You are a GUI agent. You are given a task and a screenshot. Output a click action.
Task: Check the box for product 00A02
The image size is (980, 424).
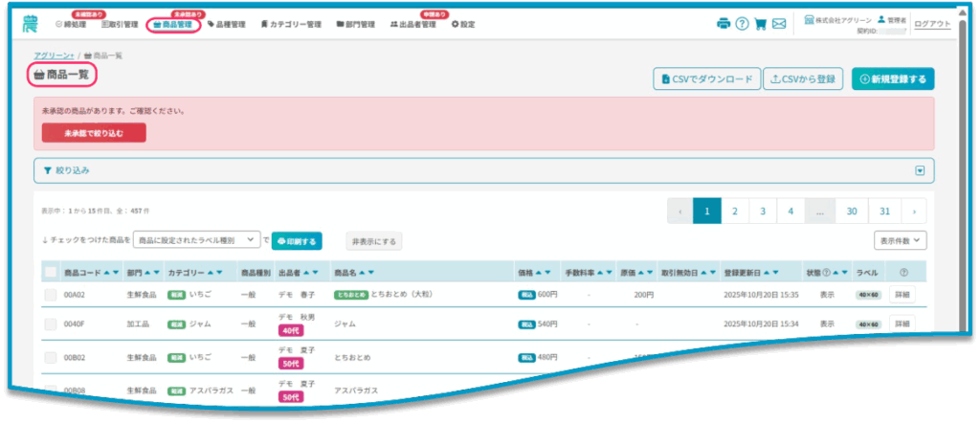[x=51, y=295]
